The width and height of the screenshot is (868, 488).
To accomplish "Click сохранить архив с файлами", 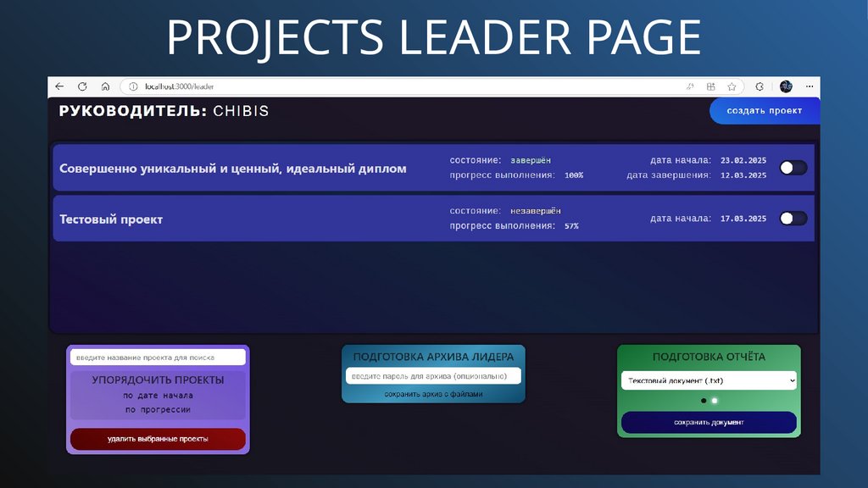I will [x=432, y=393].
